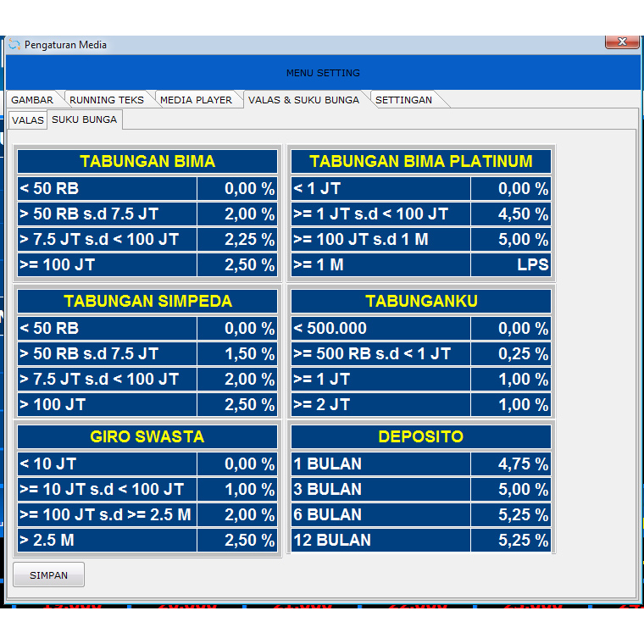Click the '12 BULAN' label

[x=380, y=540]
